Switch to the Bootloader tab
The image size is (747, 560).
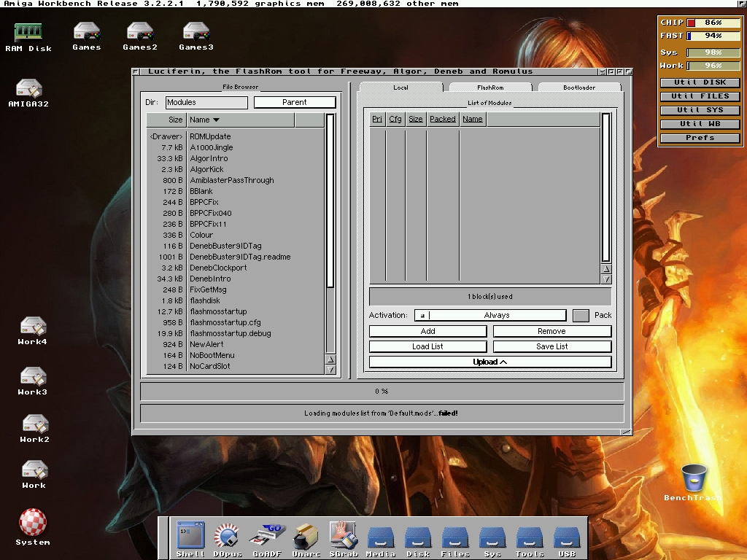click(x=579, y=87)
